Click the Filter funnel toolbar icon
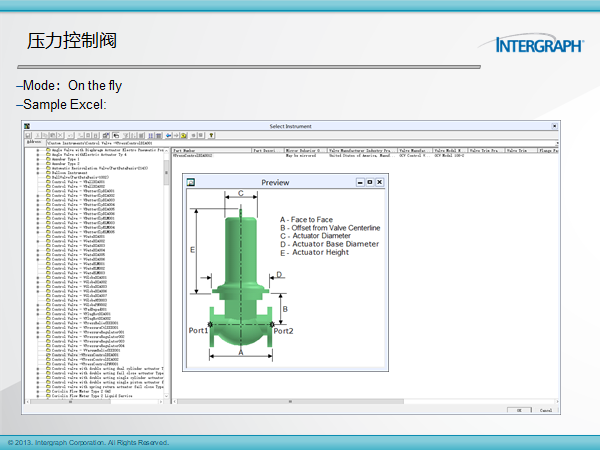 tap(126, 135)
